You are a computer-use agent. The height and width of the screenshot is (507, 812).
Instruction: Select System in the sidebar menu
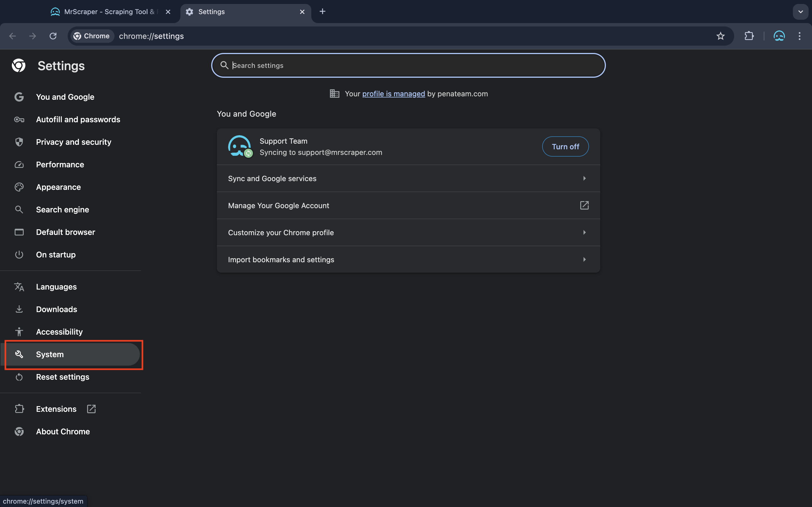[x=50, y=354]
